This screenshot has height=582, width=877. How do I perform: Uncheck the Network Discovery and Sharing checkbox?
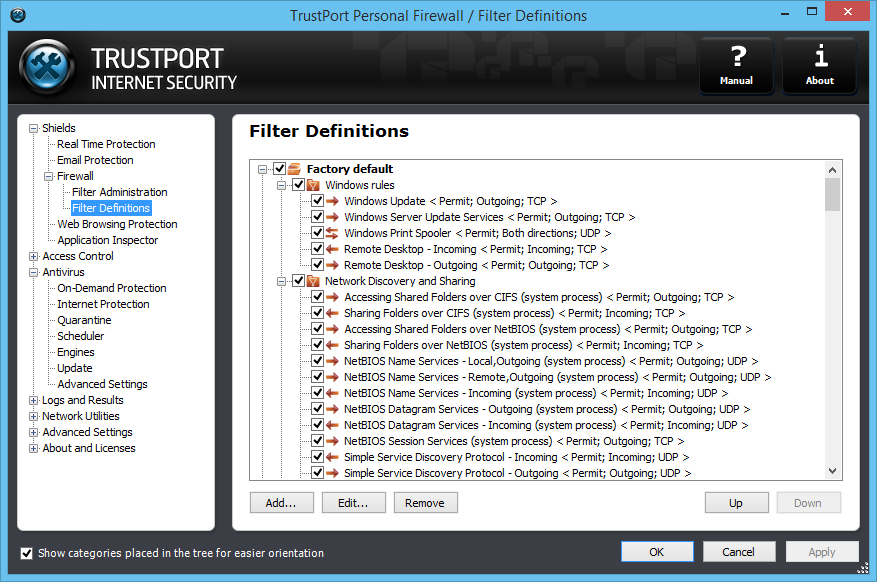click(299, 281)
